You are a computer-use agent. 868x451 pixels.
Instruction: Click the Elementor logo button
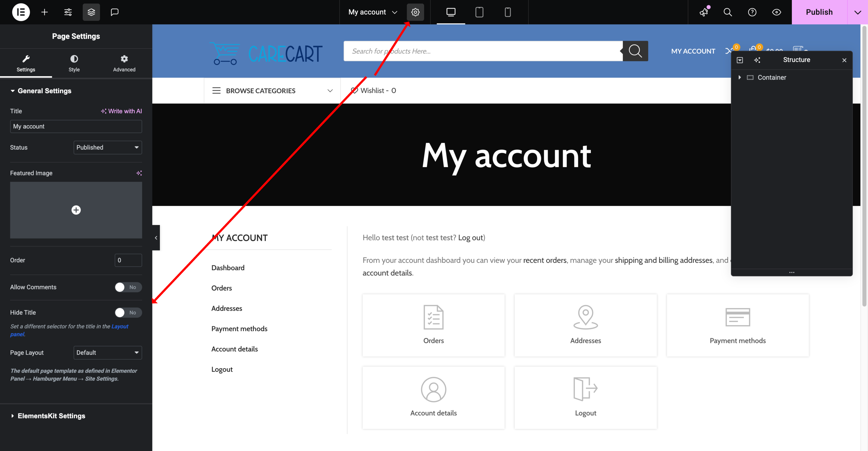[x=21, y=12]
